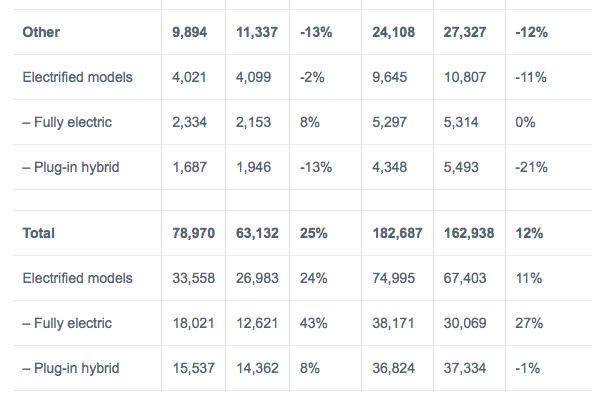
Task: Select the 15,537 plug-in hybrid figure
Action: pyautogui.click(x=193, y=368)
